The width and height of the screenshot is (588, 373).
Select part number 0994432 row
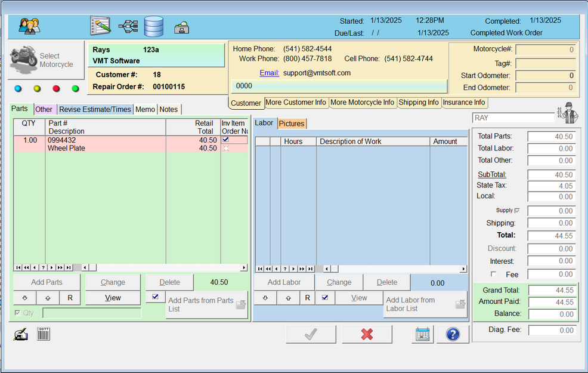pos(131,144)
